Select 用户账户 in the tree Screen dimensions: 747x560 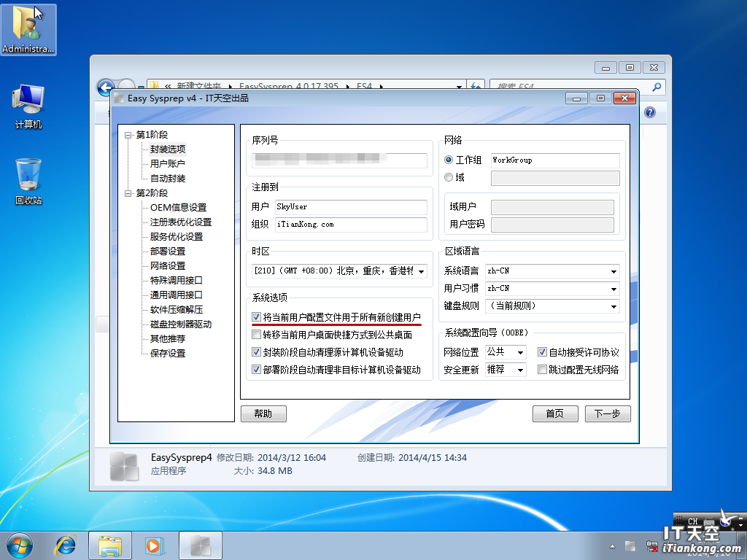pos(168,164)
